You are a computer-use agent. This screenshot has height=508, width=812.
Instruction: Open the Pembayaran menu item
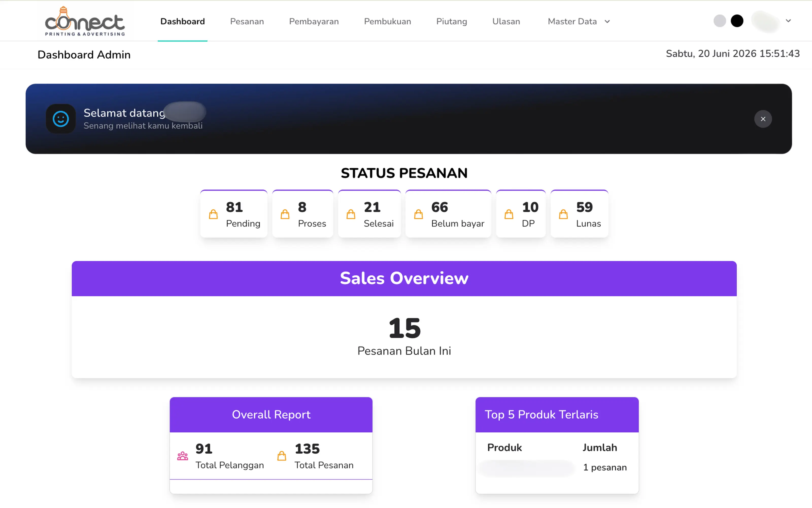(314, 22)
